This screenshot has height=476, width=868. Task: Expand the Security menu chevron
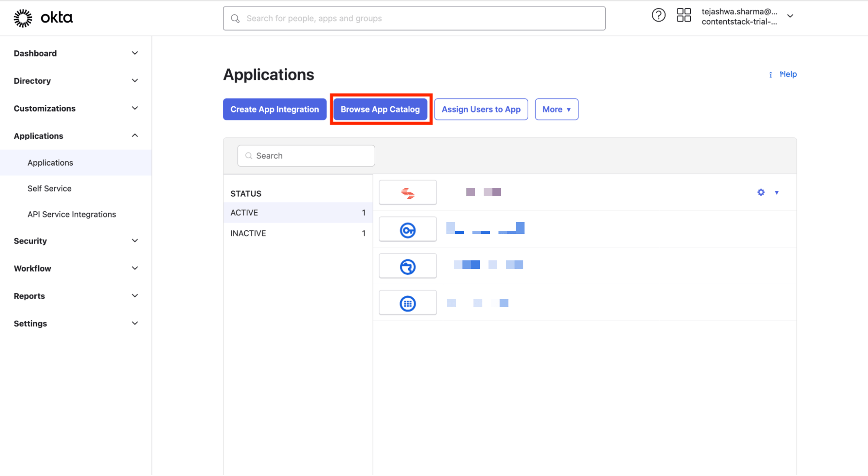click(x=135, y=241)
